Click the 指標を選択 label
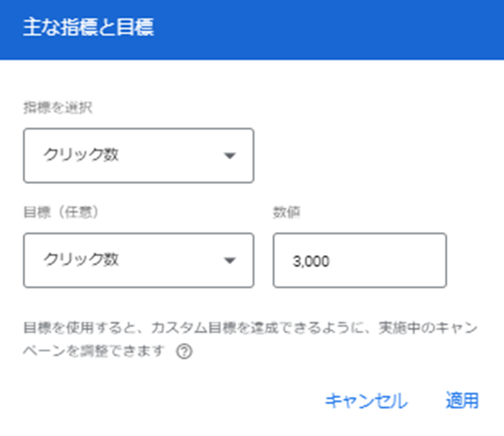 [x=58, y=108]
